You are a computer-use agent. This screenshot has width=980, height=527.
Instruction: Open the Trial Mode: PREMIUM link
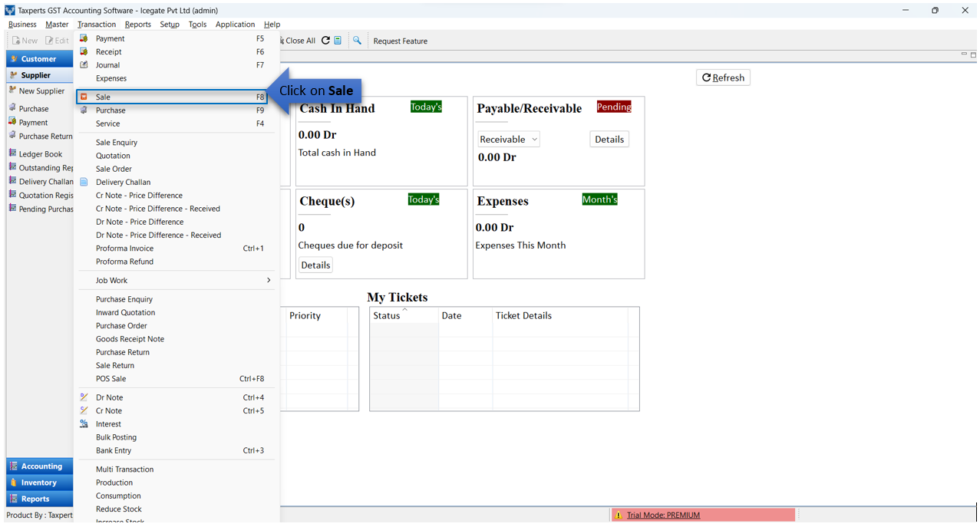pos(663,515)
